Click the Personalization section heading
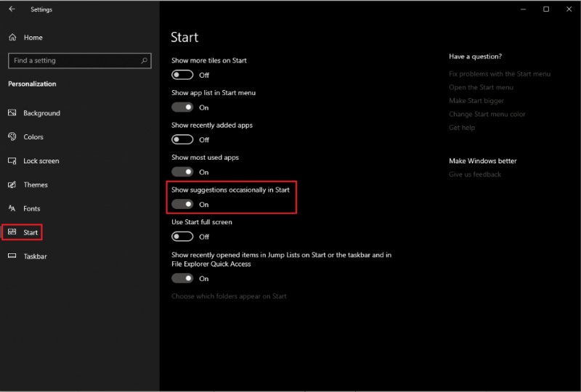Image resolution: width=581 pixels, height=392 pixels. pos(32,83)
